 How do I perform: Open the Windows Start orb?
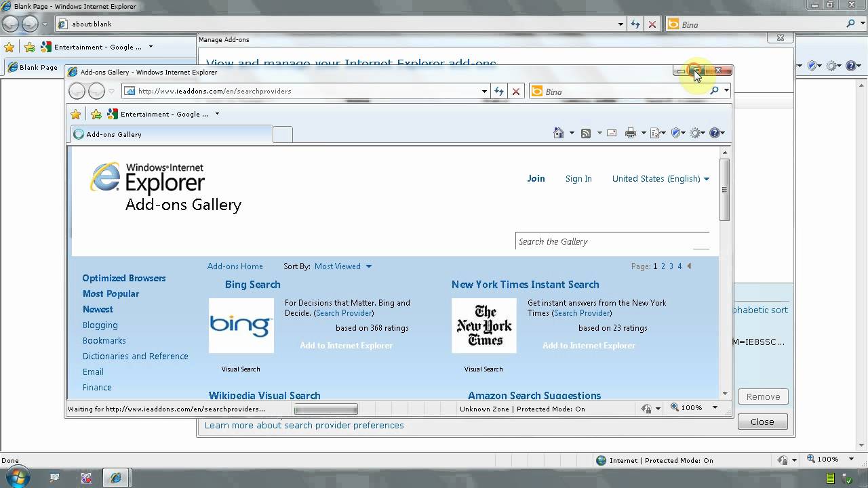pyautogui.click(x=18, y=477)
